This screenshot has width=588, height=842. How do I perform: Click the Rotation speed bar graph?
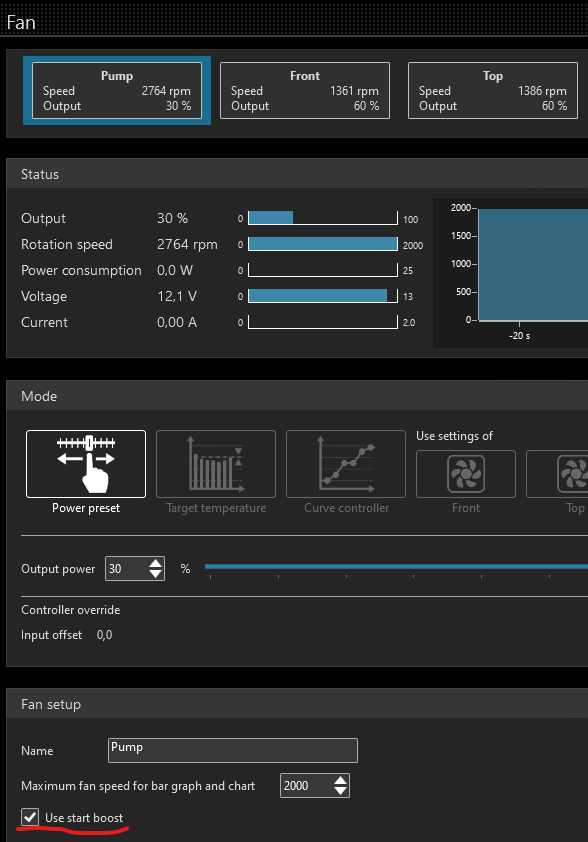coord(323,244)
